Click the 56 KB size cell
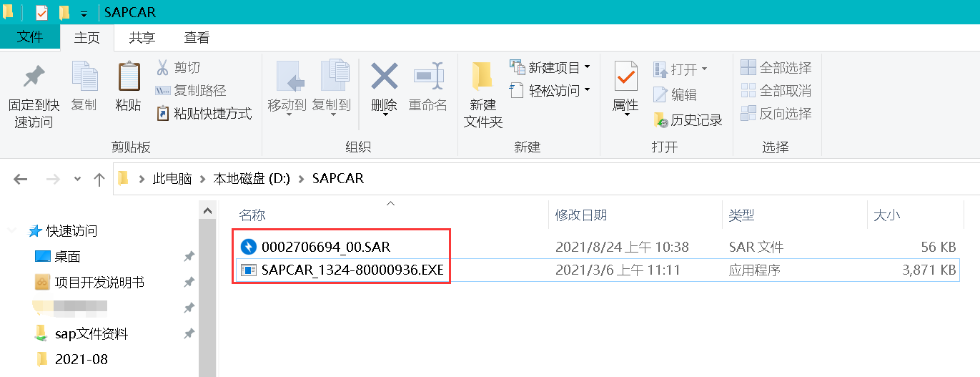Screen dimensions: 980x377 click(x=939, y=247)
